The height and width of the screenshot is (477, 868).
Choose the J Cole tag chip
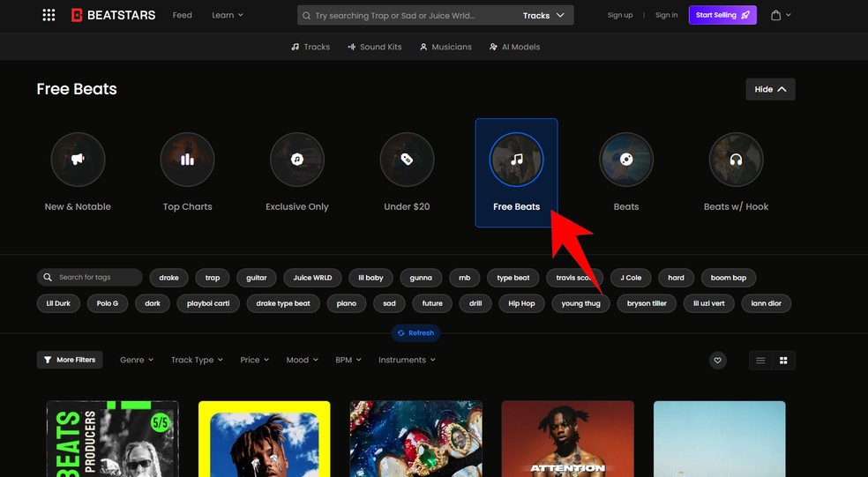pyautogui.click(x=631, y=278)
